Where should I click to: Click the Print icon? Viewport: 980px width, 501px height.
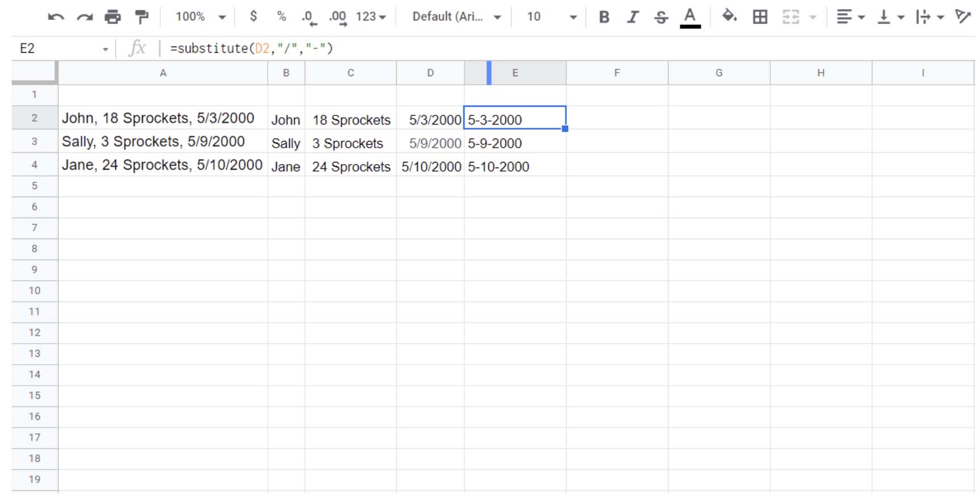pyautogui.click(x=113, y=17)
